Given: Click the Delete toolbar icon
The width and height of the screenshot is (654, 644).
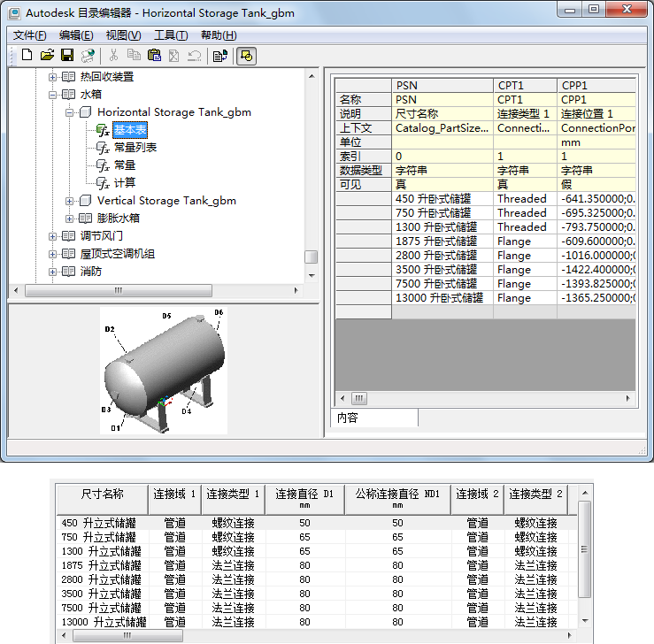Looking at the screenshot, I should 174,56.
